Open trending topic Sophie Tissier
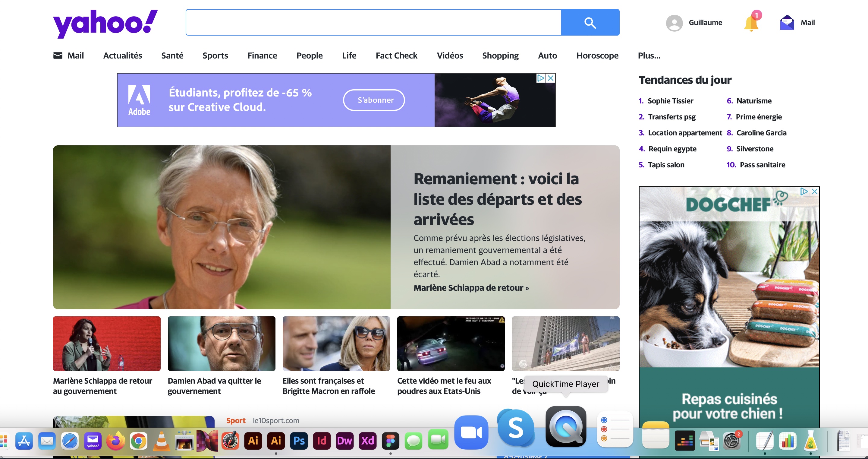The height and width of the screenshot is (459, 868). pos(670,101)
